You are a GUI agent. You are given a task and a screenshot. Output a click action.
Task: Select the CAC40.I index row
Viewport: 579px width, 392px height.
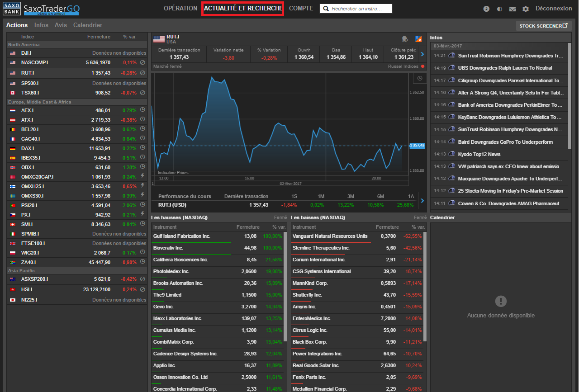[77, 139]
